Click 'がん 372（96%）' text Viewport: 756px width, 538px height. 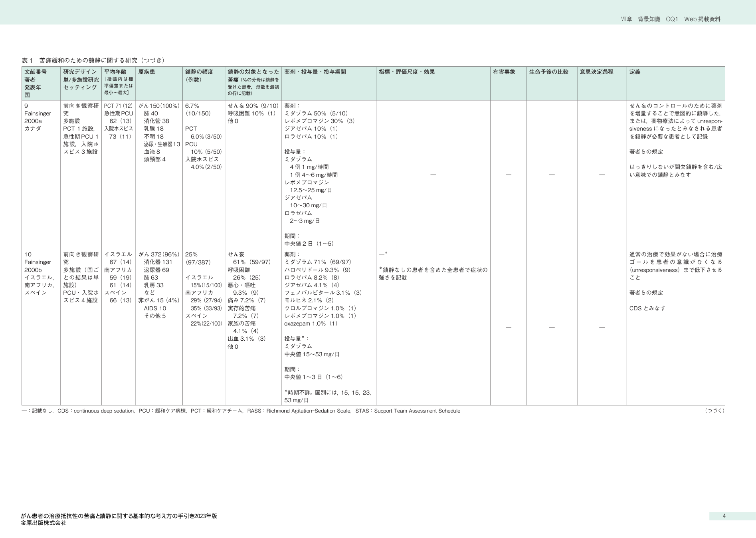[159, 254]
